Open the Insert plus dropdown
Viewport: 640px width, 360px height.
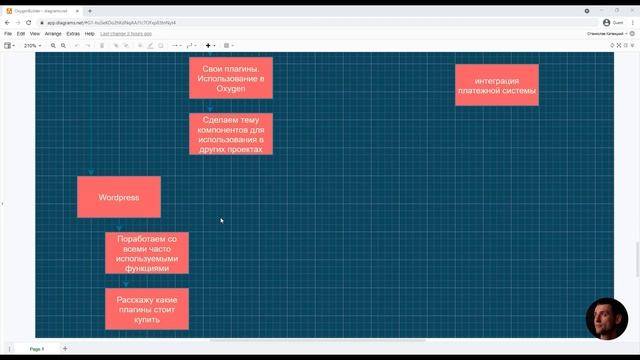pos(210,46)
